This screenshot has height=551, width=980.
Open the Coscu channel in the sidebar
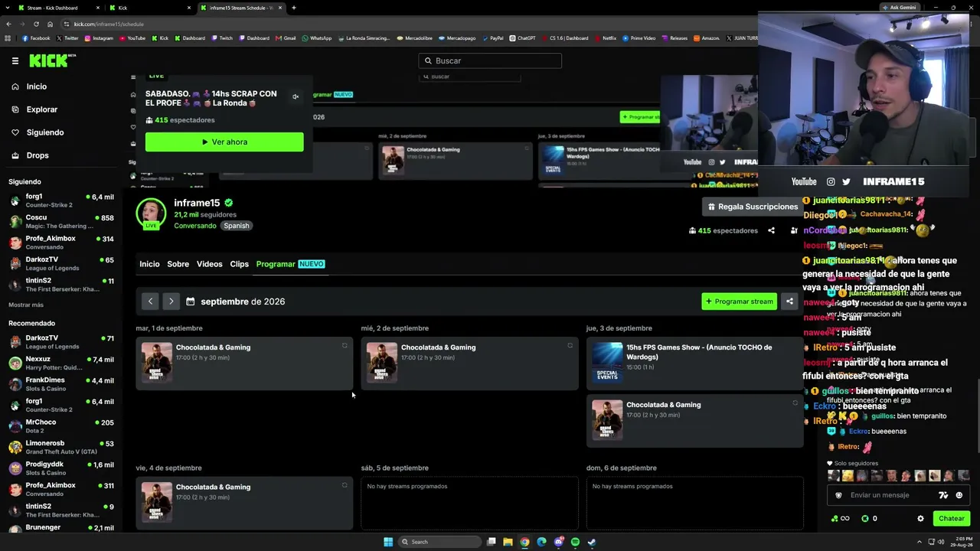coord(61,221)
